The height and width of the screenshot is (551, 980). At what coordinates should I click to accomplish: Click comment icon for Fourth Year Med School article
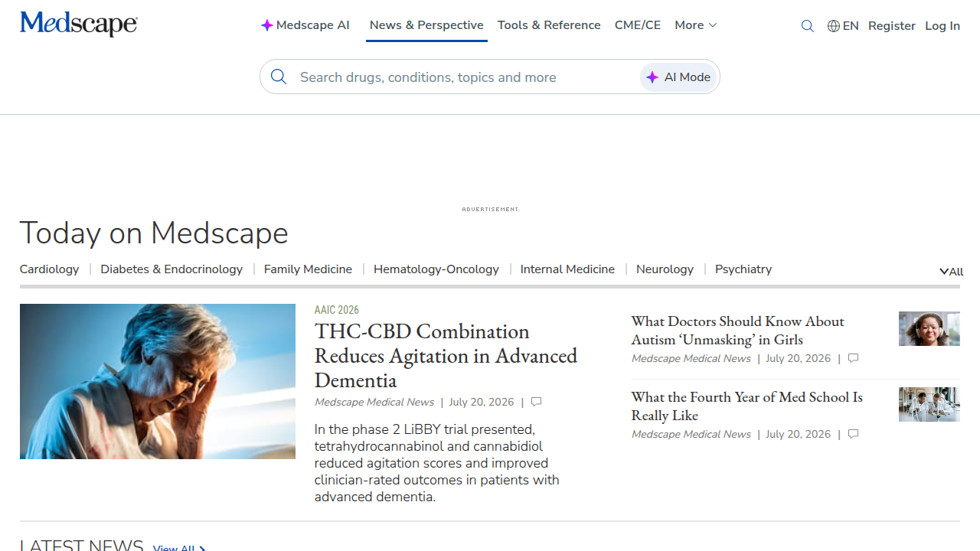point(853,434)
